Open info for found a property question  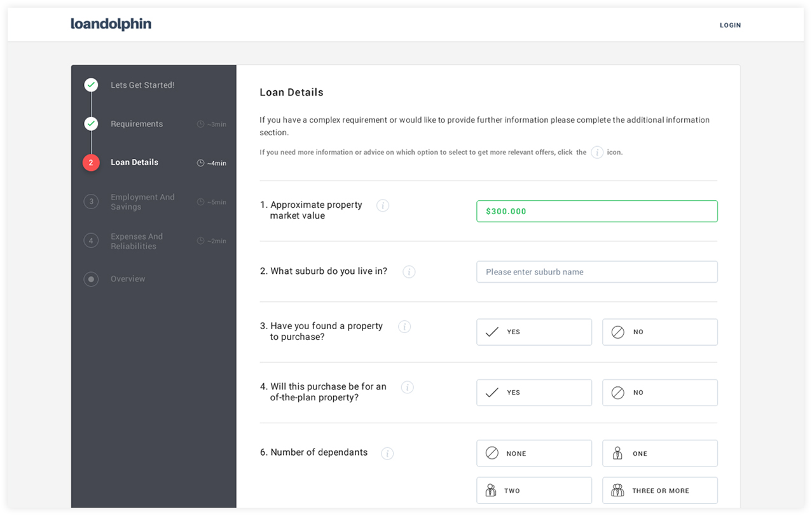point(404,327)
